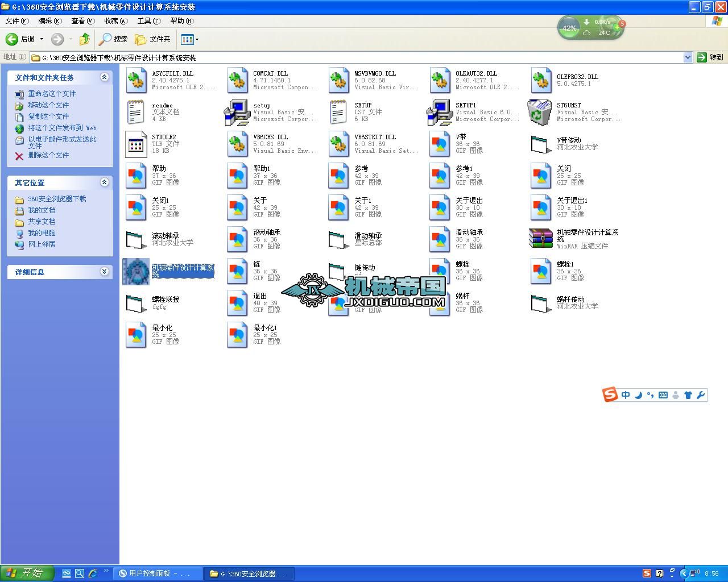Select the V带传动 program icon

(541, 144)
